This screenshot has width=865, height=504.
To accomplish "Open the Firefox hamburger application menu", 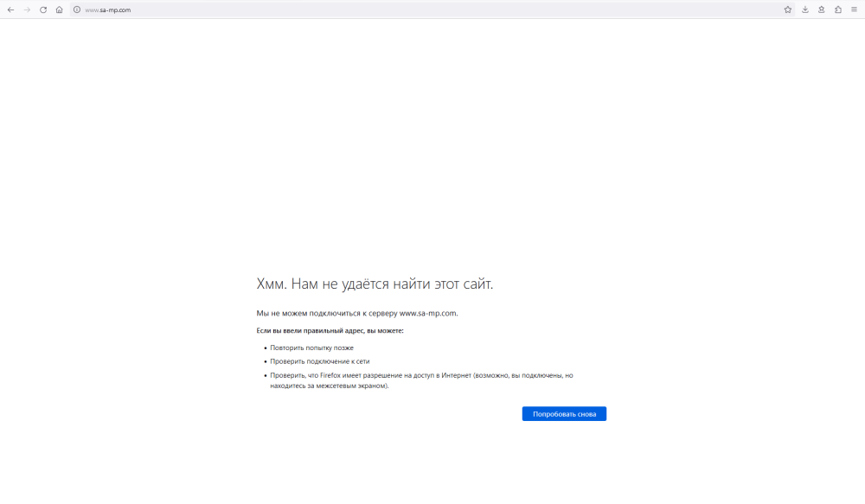I will point(855,10).
